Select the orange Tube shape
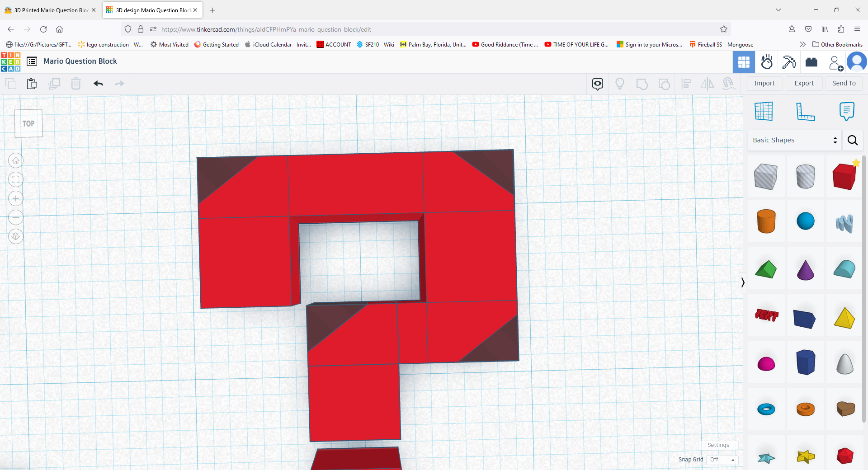Viewport: 868px width, 470px height. pos(805,409)
